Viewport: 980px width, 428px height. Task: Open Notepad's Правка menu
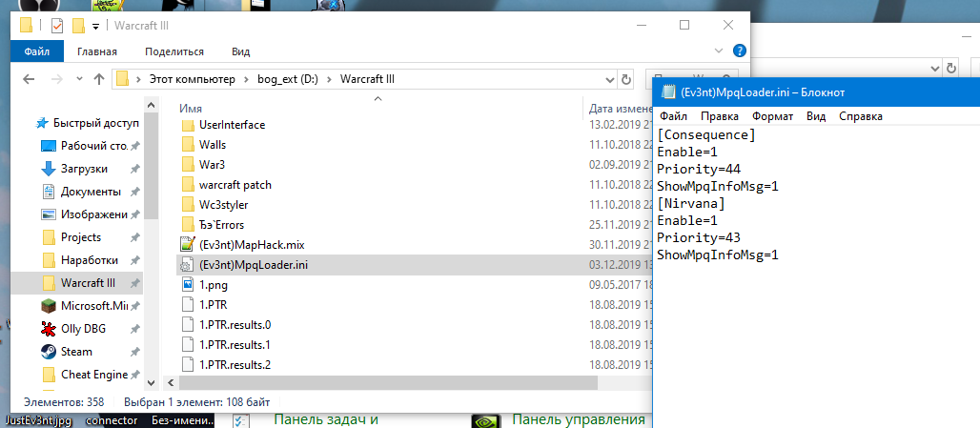(720, 116)
